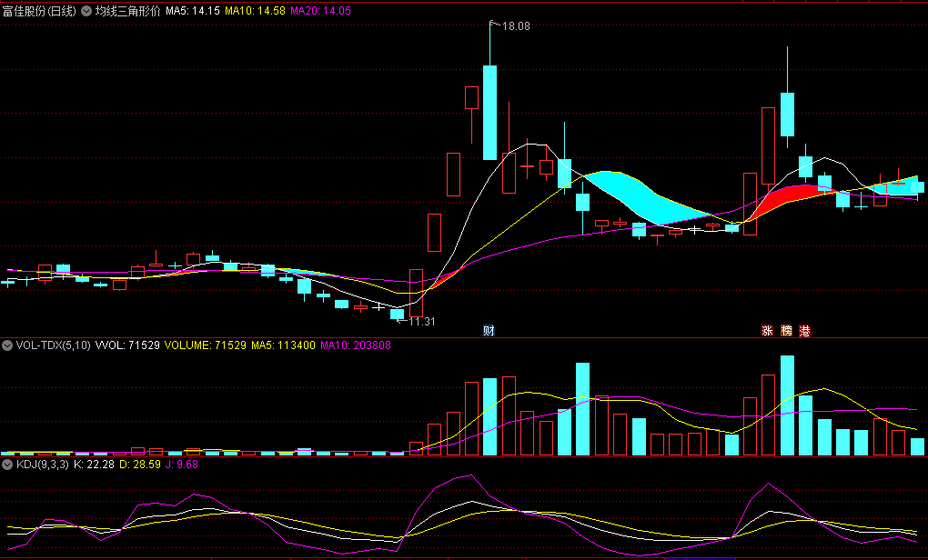Click the candlestick at the 11.31 low
This screenshot has height=560, width=928.
(x=397, y=314)
